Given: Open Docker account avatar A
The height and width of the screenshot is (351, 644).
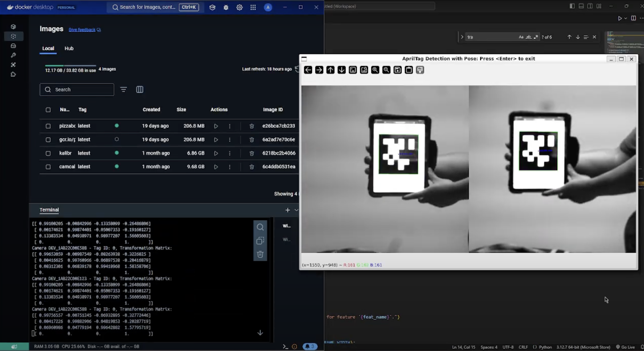Looking at the screenshot, I should point(268,7).
